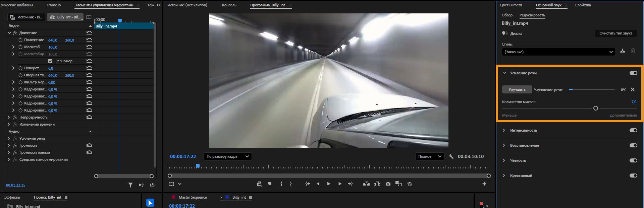Screen dimensions: 644x208
Task: Click the filter funnel icon in Effect Controls
Action: click(x=130, y=185)
